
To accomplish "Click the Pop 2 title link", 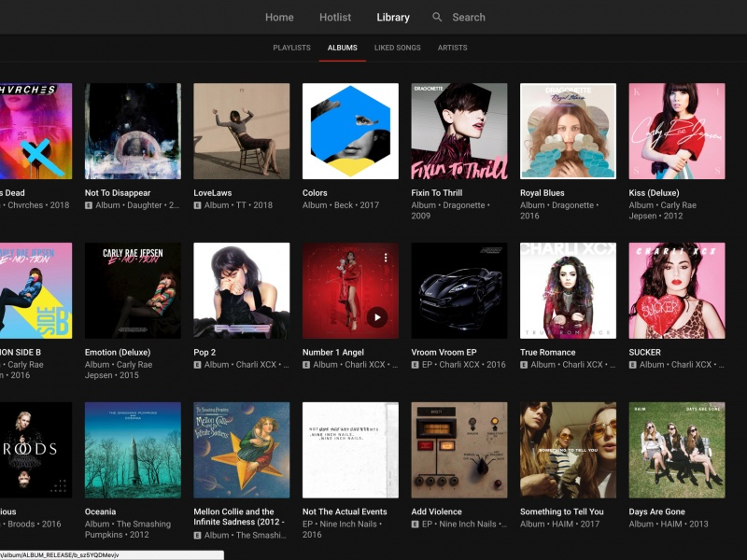I will point(204,353).
